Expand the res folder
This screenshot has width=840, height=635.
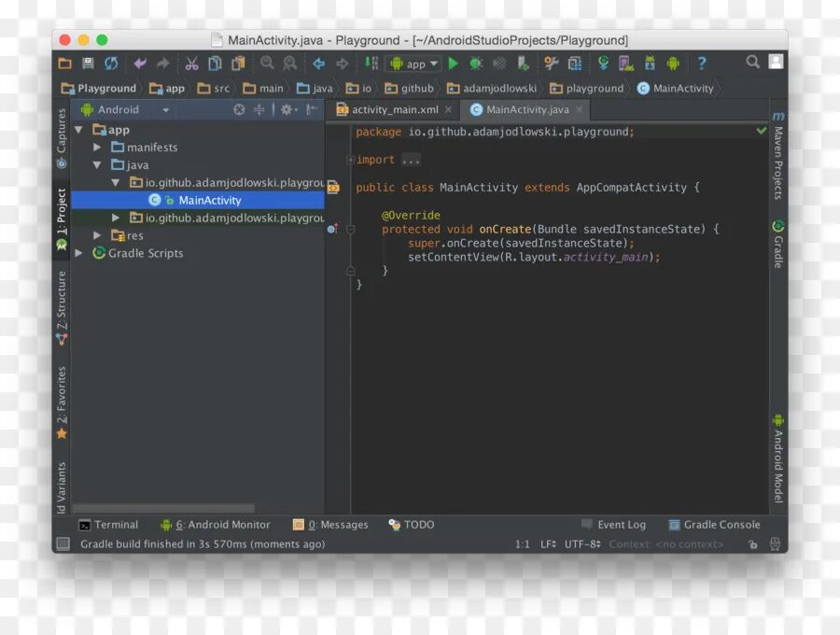coord(97,235)
